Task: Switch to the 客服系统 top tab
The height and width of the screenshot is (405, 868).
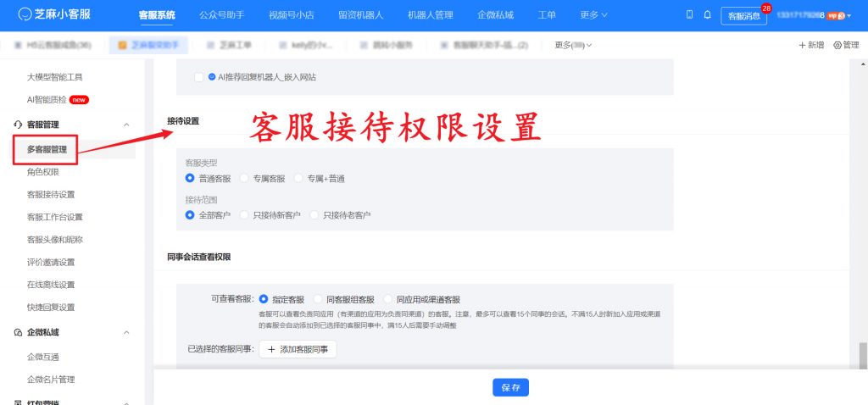Action: tap(157, 15)
